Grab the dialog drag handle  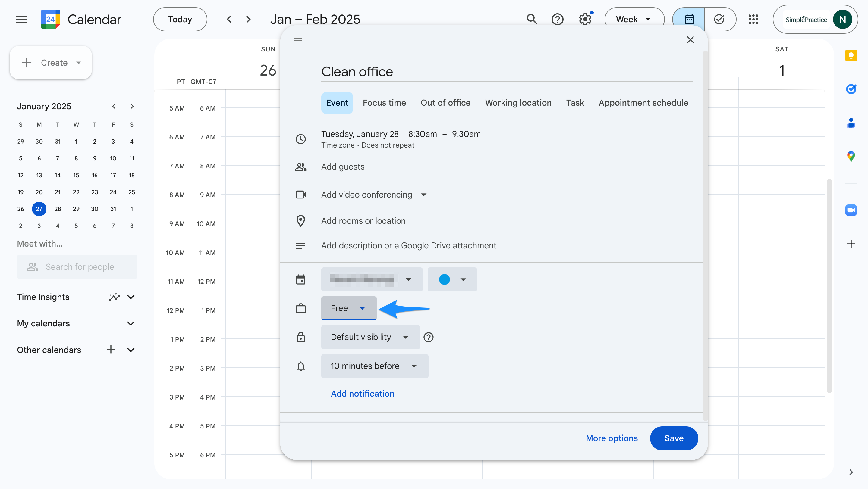297,40
